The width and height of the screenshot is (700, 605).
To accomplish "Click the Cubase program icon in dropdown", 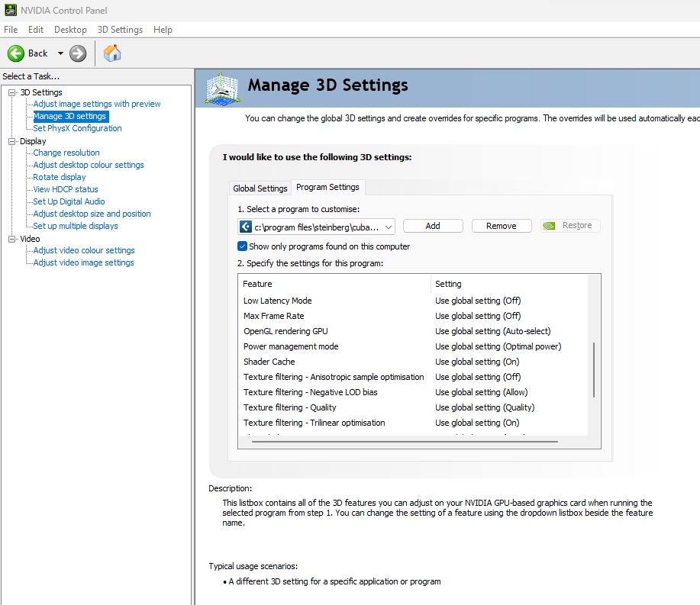I will pos(246,226).
